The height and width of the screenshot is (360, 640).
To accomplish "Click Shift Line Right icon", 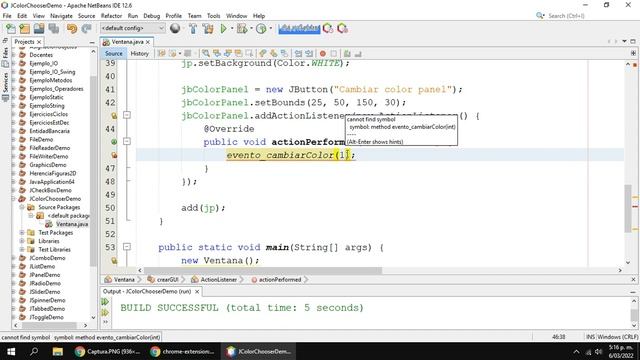I will (309, 53).
